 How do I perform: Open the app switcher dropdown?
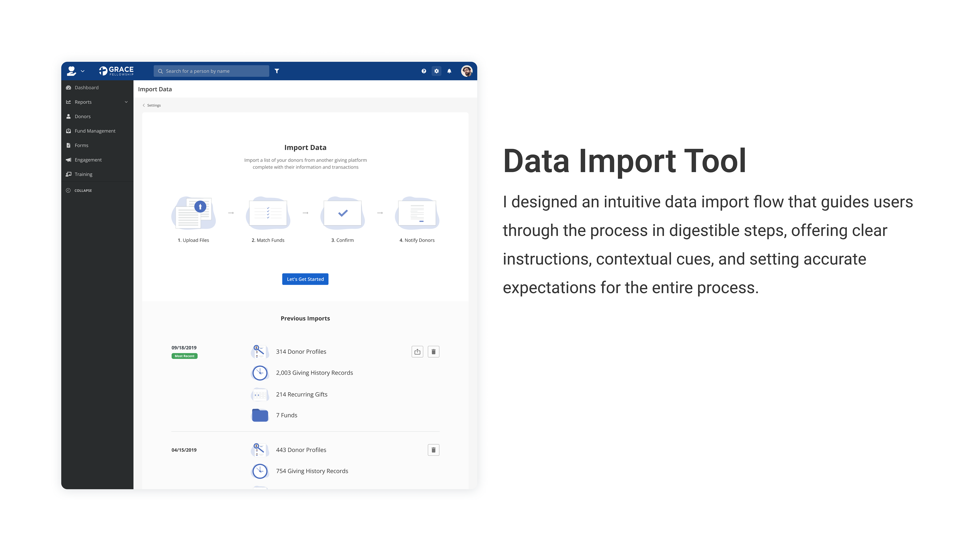[76, 71]
